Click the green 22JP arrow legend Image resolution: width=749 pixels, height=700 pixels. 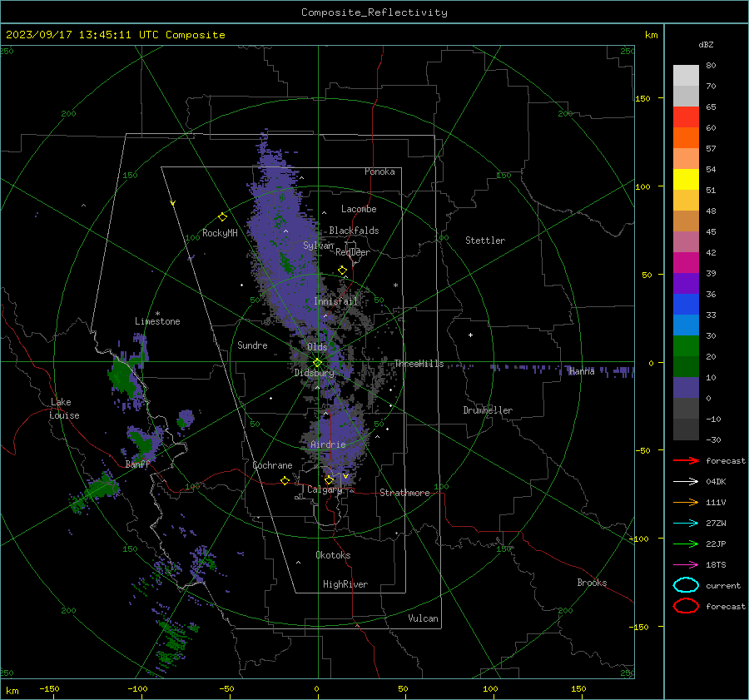point(686,544)
